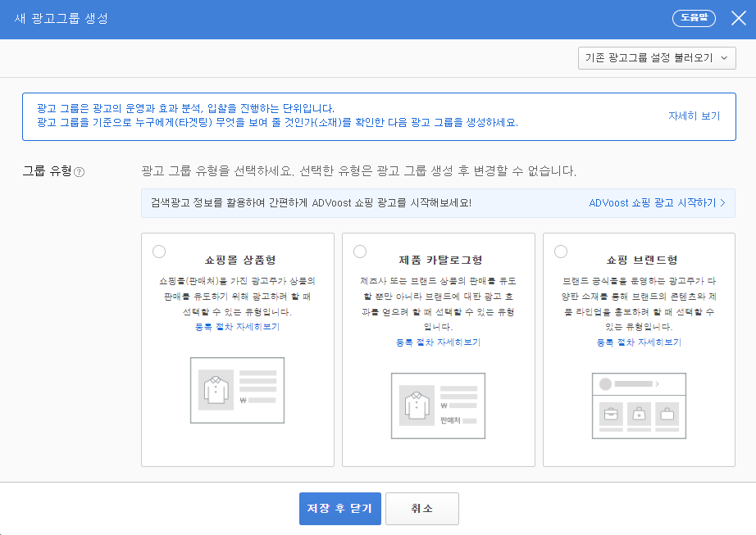
Task: Click the 취소 button
Action: pos(422,509)
